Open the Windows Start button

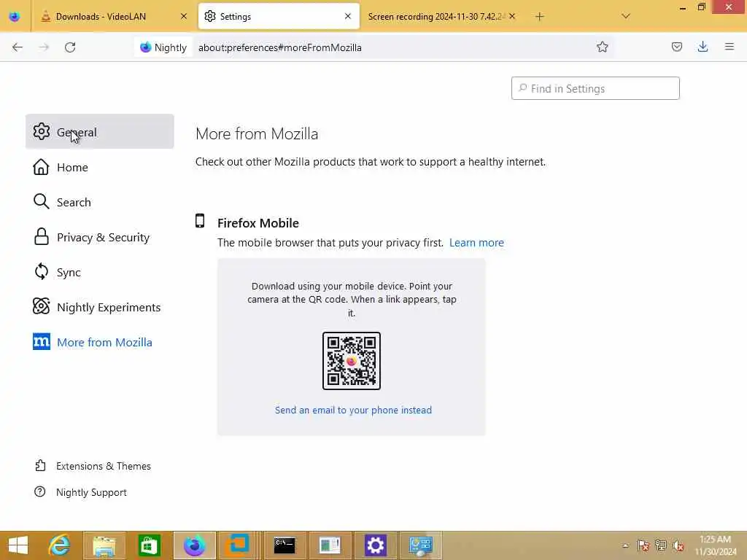coord(18,545)
